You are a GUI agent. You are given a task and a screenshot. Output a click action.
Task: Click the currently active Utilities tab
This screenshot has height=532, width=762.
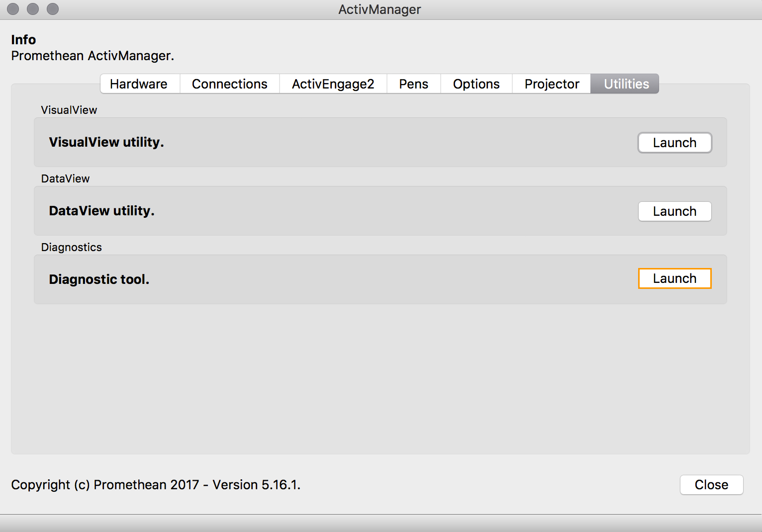coord(625,84)
